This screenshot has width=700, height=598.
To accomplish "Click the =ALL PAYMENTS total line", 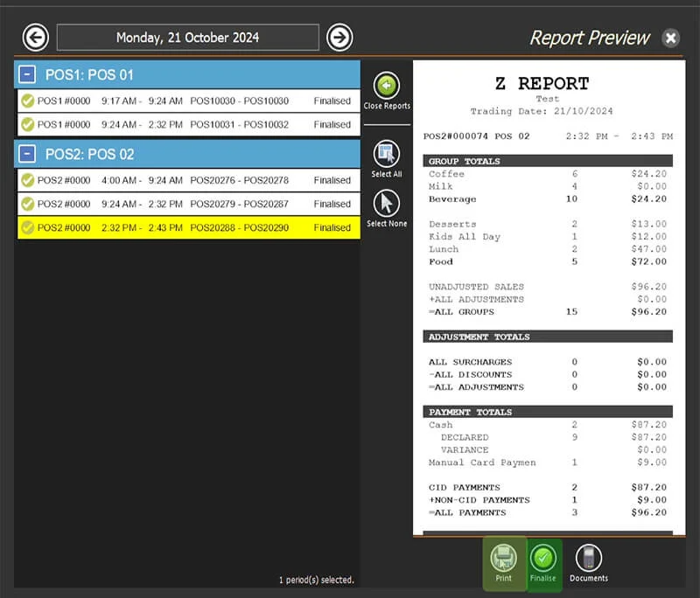I will [548, 512].
